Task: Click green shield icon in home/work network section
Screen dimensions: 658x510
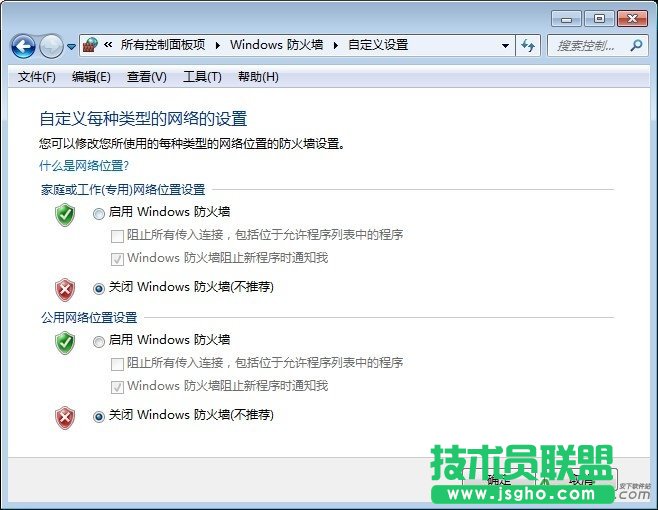Action: (65, 213)
